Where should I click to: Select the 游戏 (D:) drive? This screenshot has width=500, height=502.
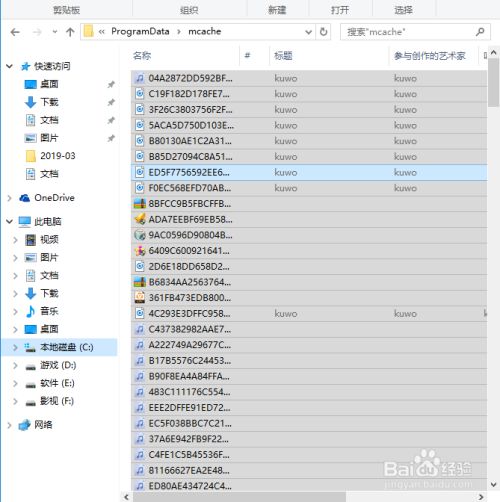tap(58, 365)
